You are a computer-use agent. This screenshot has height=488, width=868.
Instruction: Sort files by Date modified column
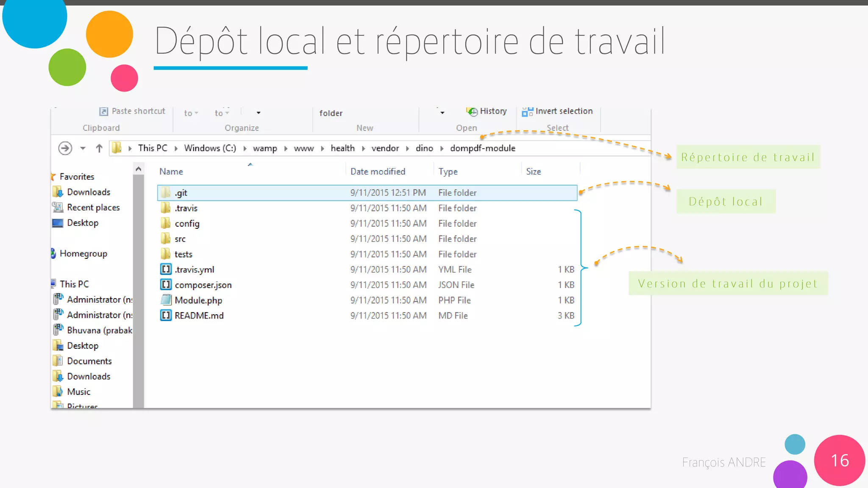[x=378, y=172]
